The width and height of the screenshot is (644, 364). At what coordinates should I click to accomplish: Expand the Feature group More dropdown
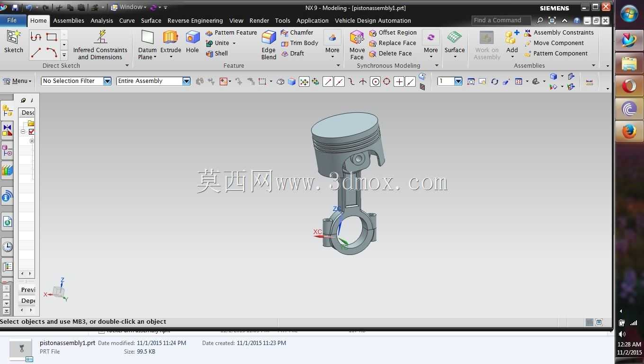point(332,45)
